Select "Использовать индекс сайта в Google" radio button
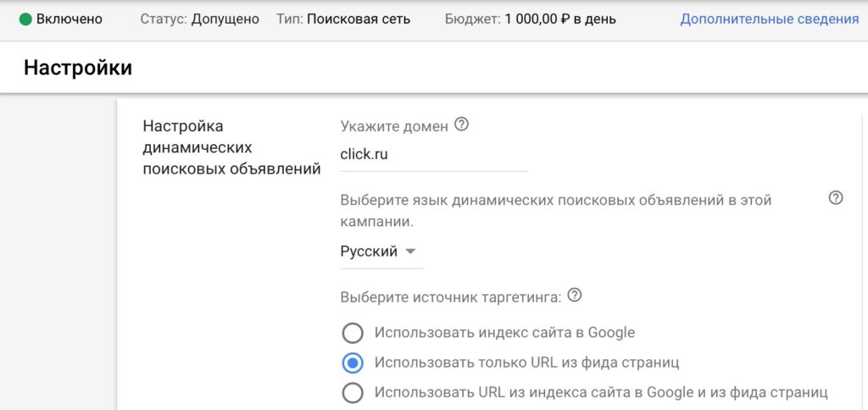868x410 pixels. 353,332
